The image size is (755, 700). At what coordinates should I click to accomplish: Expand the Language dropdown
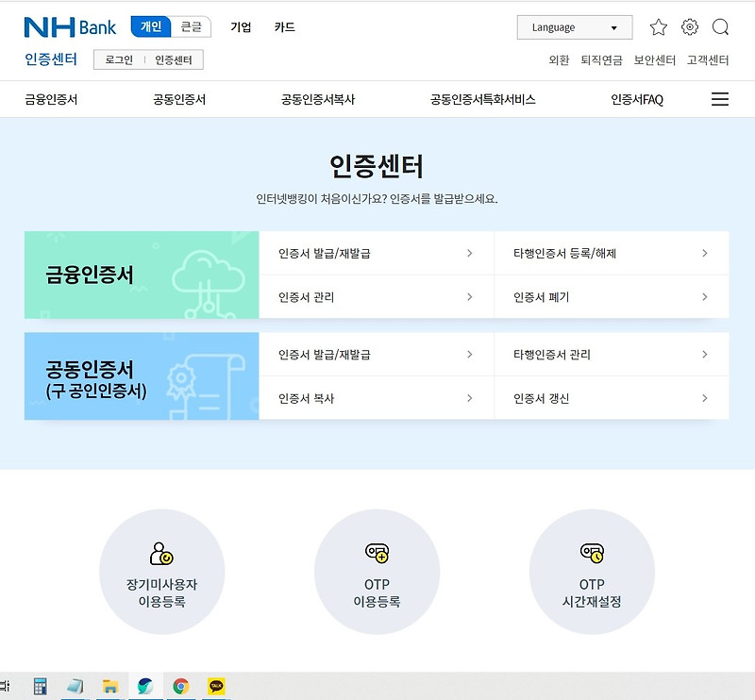point(575,27)
